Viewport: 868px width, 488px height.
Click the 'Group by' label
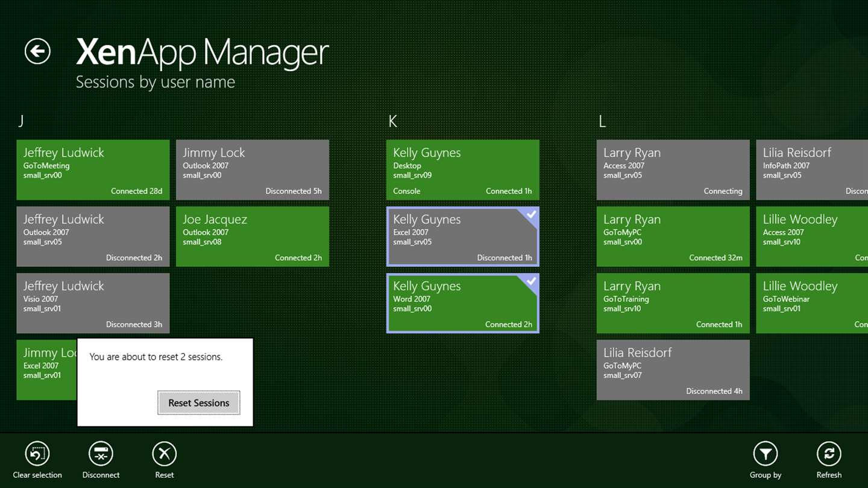(766, 475)
